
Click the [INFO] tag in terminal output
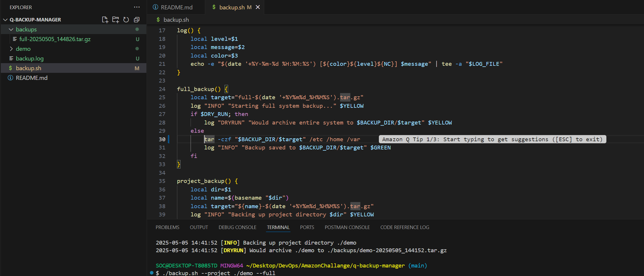(230, 243)
